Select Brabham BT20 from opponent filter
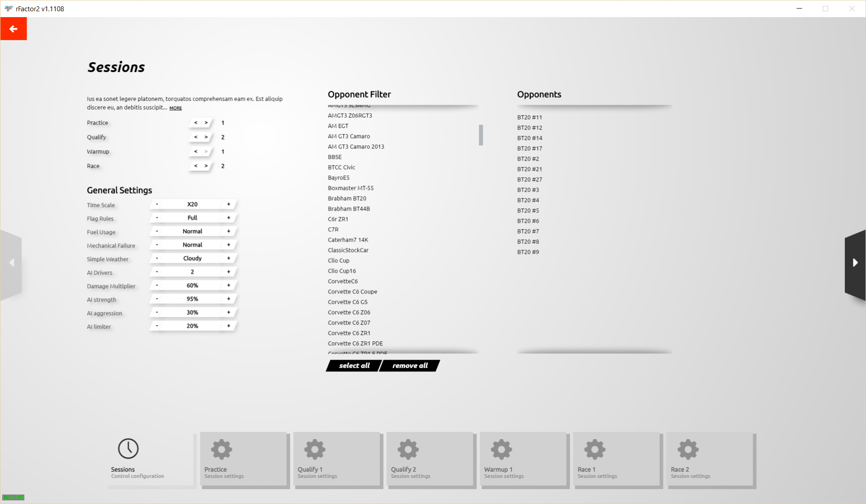 [347, 198]
